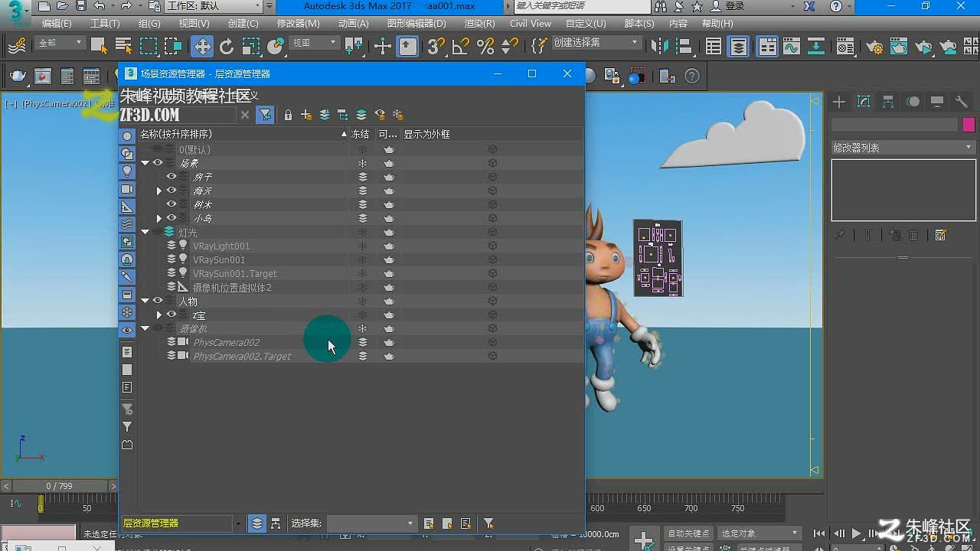This screenshot has height=551, width=980.
Task: Toggle display lights filter in explorer sidebar
Action: point(127,171)
